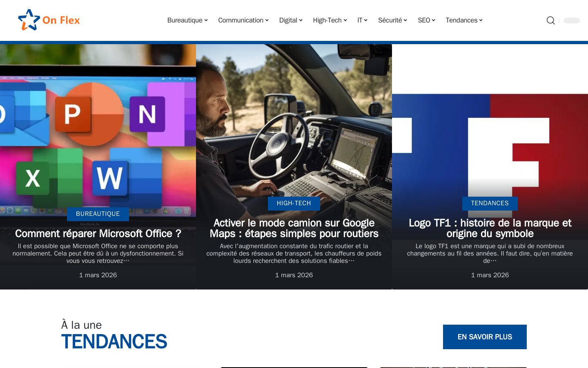
Task: Expand the High-Tech menu chevron
Action: coord(345,20)
